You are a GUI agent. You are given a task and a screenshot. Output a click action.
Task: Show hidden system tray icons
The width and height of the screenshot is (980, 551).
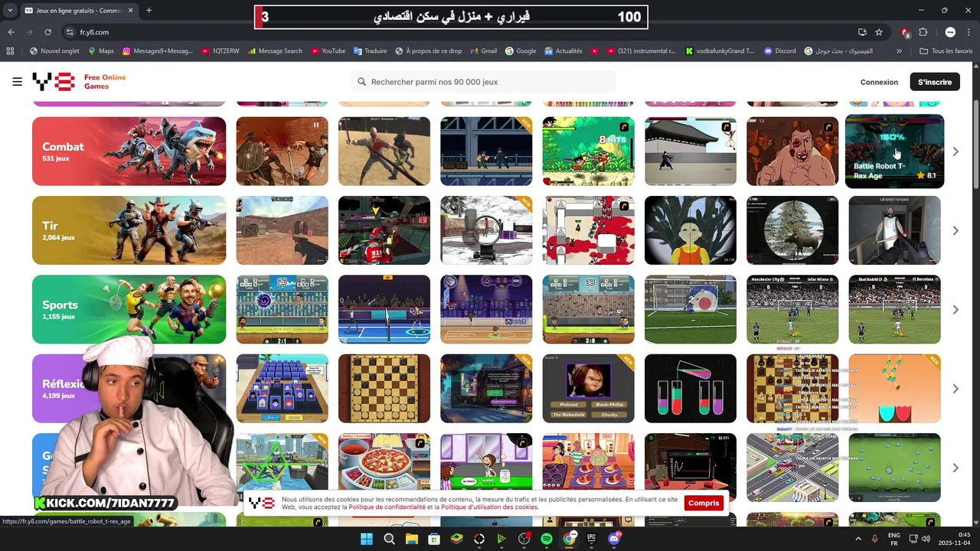tap(857, 539)
